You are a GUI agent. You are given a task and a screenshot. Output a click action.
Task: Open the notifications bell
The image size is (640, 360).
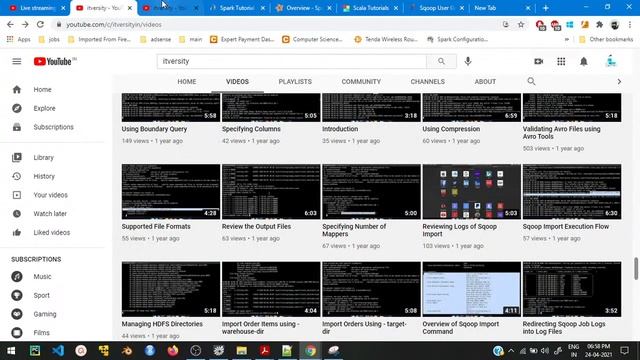click(x=584, y=61)
